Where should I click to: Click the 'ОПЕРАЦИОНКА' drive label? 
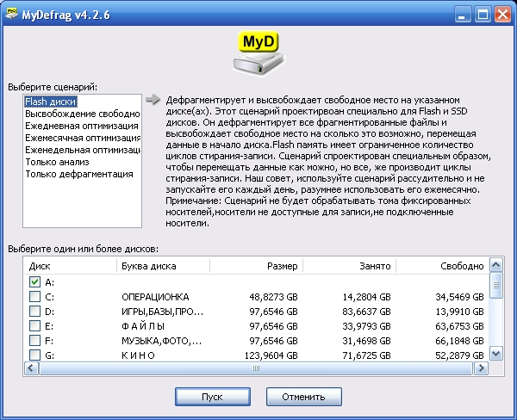(x=155, y=297)
